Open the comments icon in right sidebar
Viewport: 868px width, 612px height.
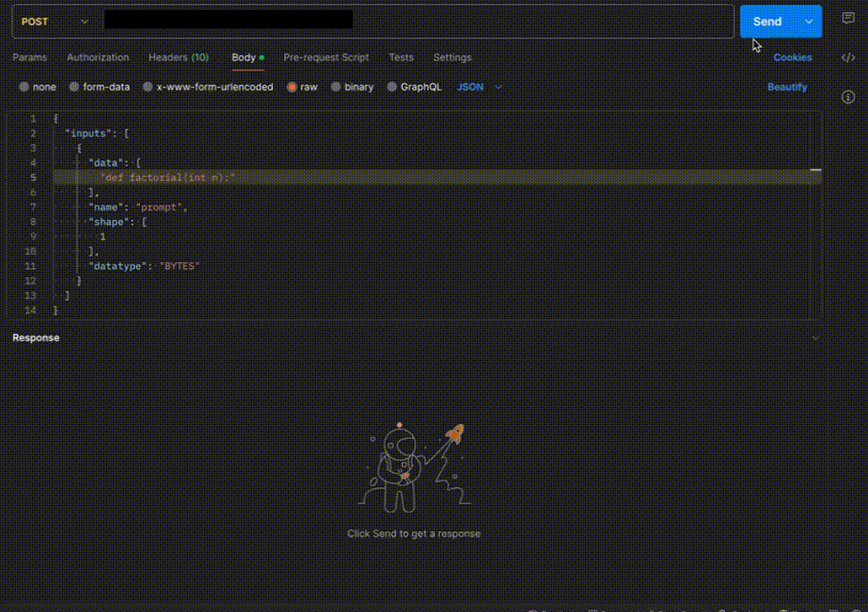(x=848, y=19)
